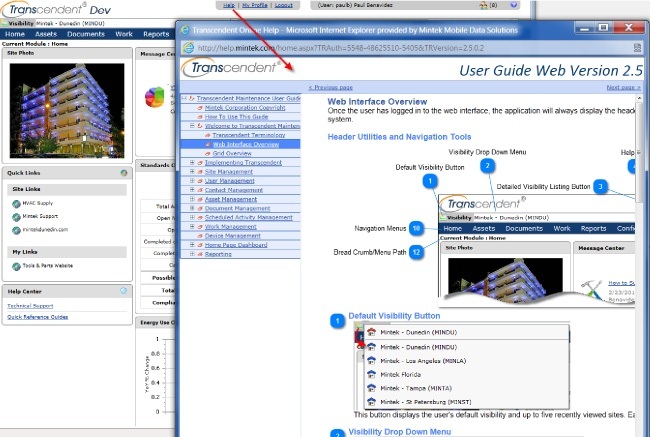Click the Logout link in Transcendent Dev
The image size is (650, 437).
284,5
